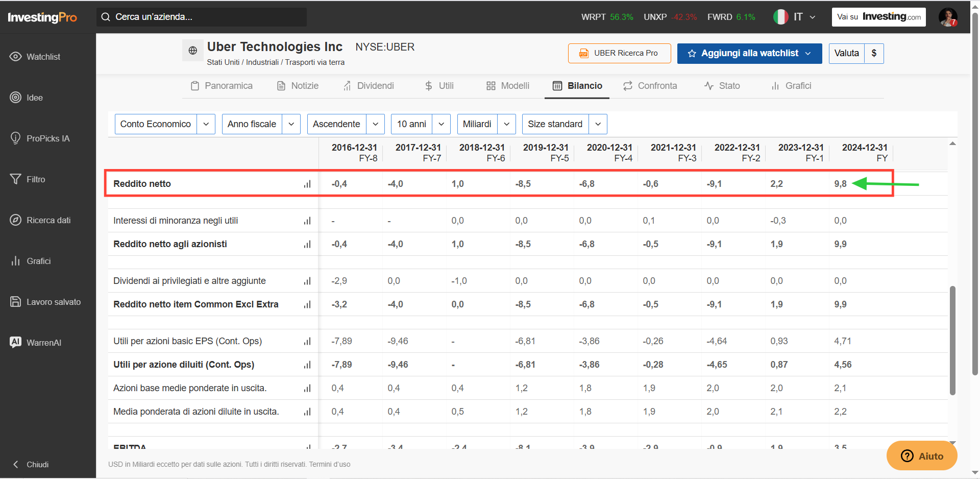Open the Termini d'uso link

pos(330,464)
